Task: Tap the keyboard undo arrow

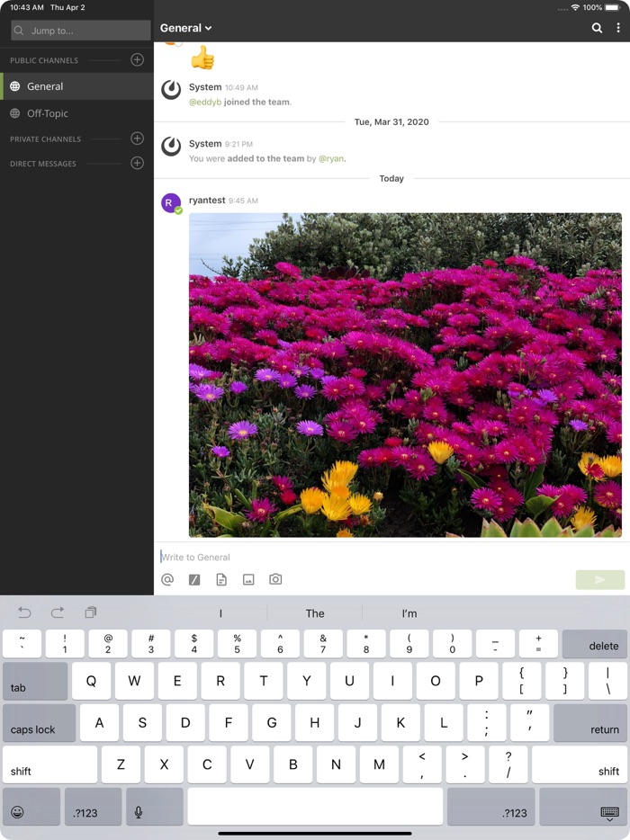Action: 24,612
